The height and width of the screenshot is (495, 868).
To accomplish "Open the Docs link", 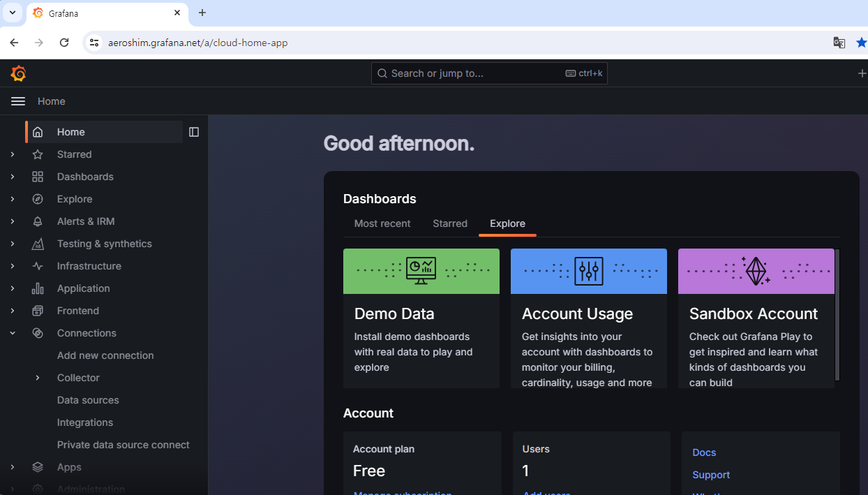I will pyautogui.click(x=704, y=452).
